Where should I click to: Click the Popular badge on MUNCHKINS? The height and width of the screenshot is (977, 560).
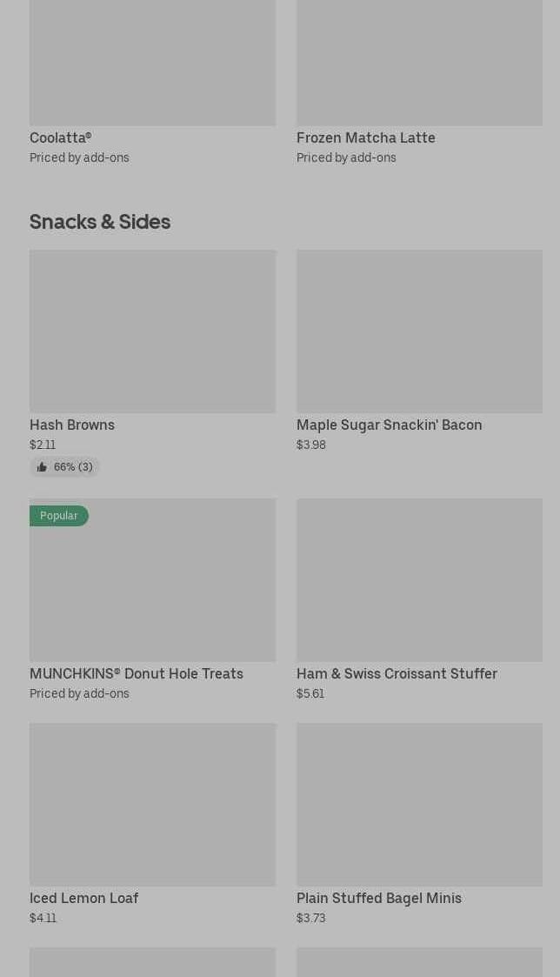[x=59, y=516]
